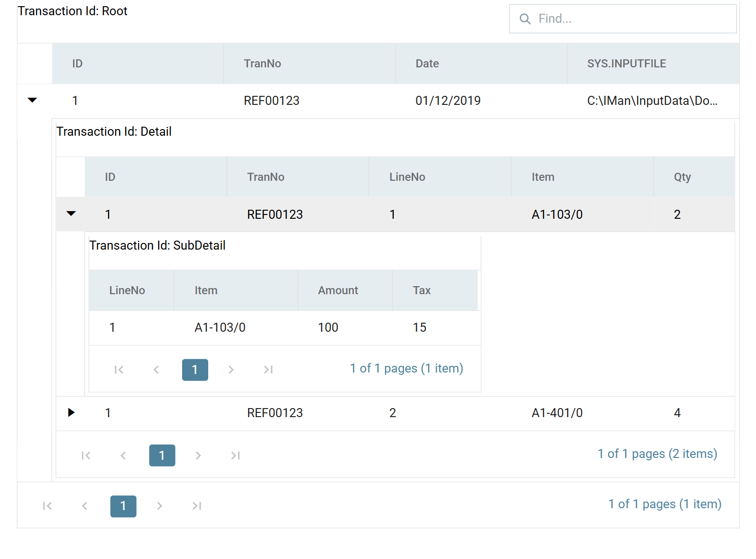This screenshot has height=559, width=756.
Task: Collapse the Root row REF00123 01/12/2019
Action: coord(32,100)
